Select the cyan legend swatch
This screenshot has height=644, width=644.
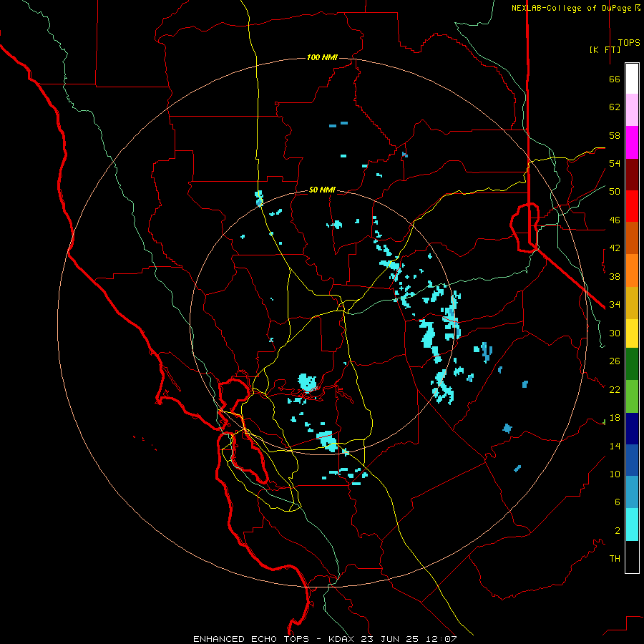(x=632, y=525)
